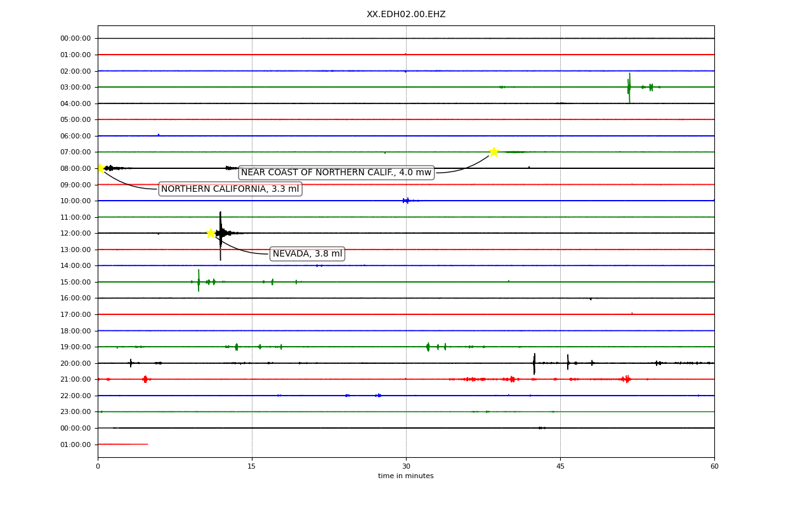812x508 pixels.
Task: Click the black spike near minute 42 on 20:00:00
Action: 534,364
